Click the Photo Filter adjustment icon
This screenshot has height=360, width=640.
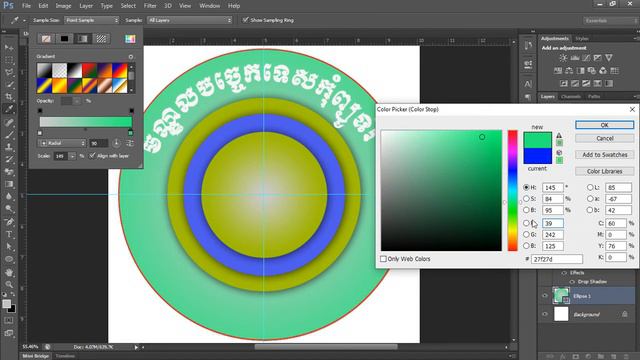coord(591,71)
